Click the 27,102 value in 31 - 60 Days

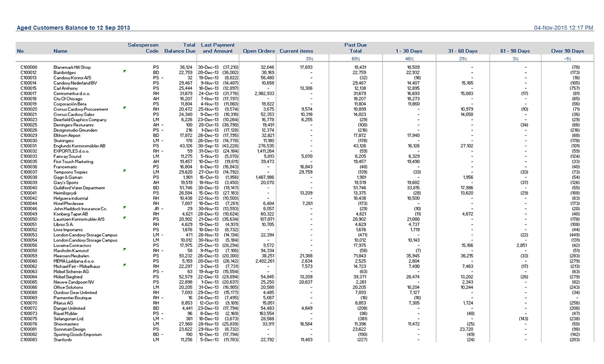click(x=466, y=146)
